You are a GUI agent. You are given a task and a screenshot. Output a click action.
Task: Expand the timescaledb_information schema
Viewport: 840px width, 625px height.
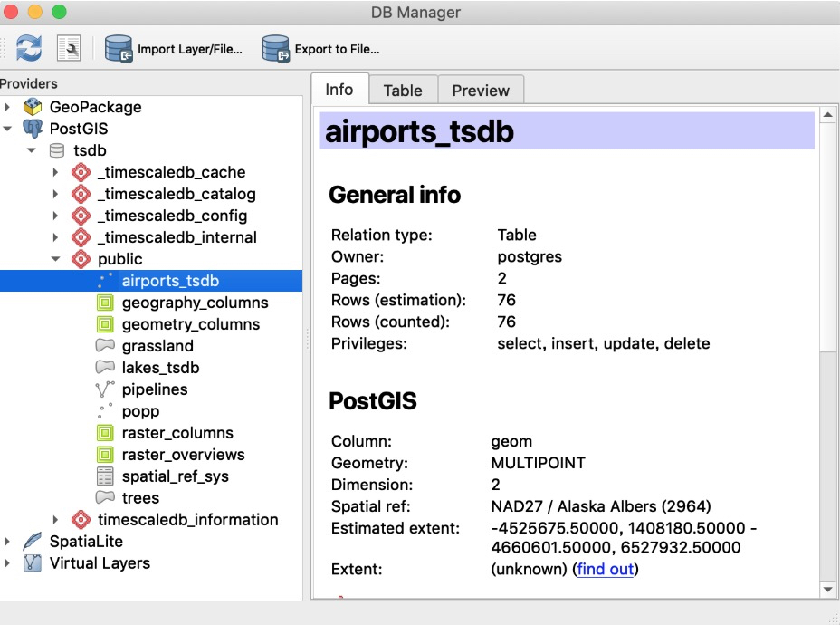click(55, 519)
